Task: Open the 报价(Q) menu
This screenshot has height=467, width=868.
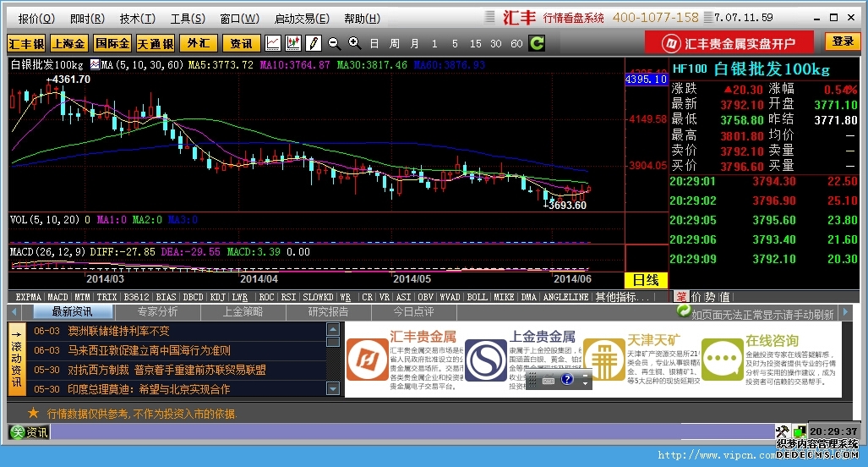Action: coord(36,19)
